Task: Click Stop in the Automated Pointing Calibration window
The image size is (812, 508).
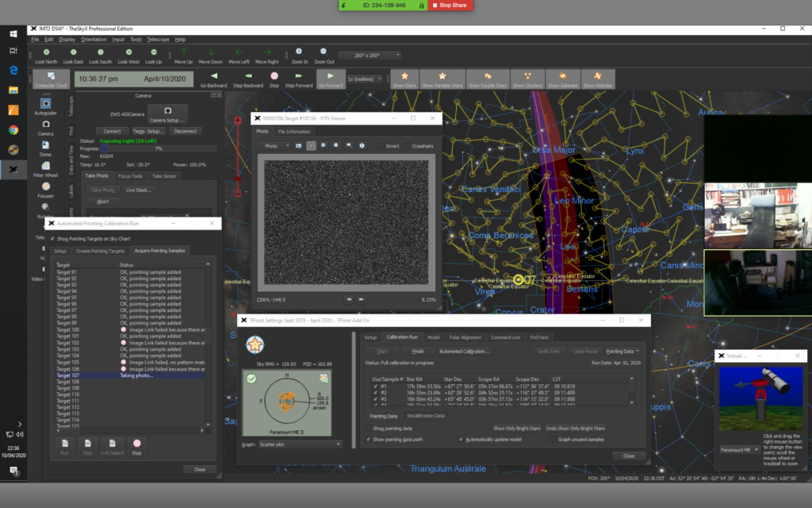Action: (x=136, y=446)
